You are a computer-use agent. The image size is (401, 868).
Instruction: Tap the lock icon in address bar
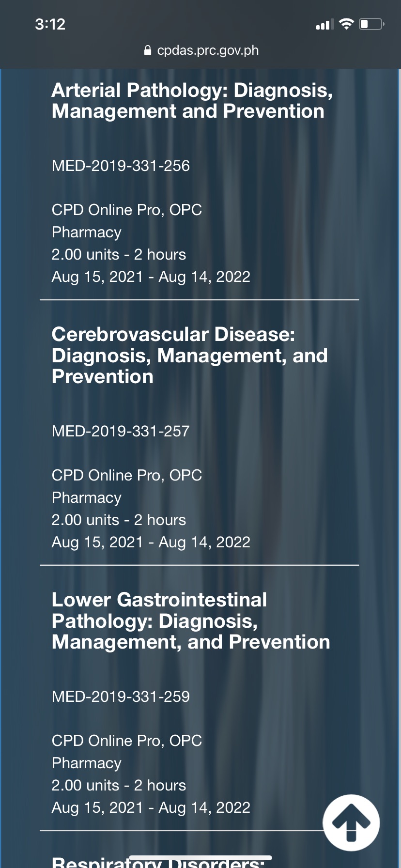tap(148, 50)
